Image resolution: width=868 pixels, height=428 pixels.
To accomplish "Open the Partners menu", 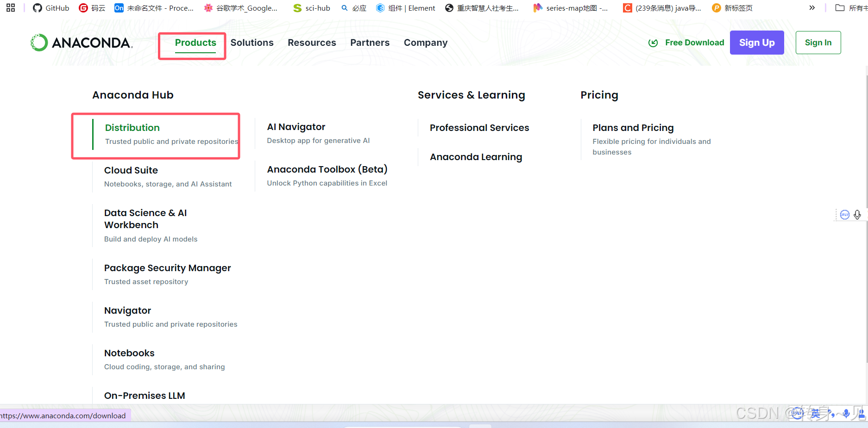I will [370, 43].
